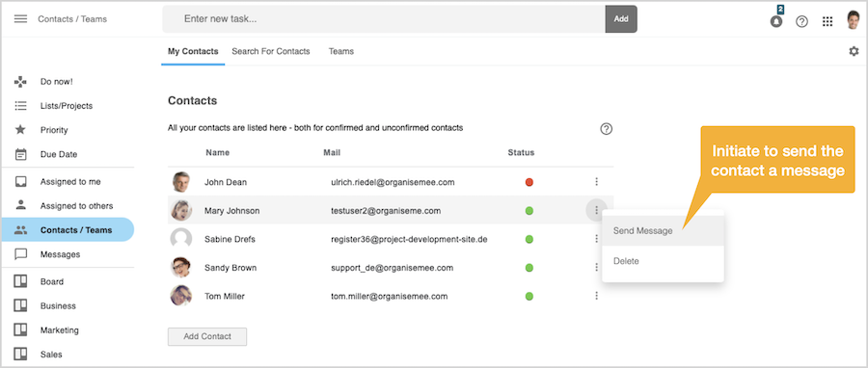Open the hamburger navigation menu
This screenshot has width=868, height=368.
click(20, 19)
